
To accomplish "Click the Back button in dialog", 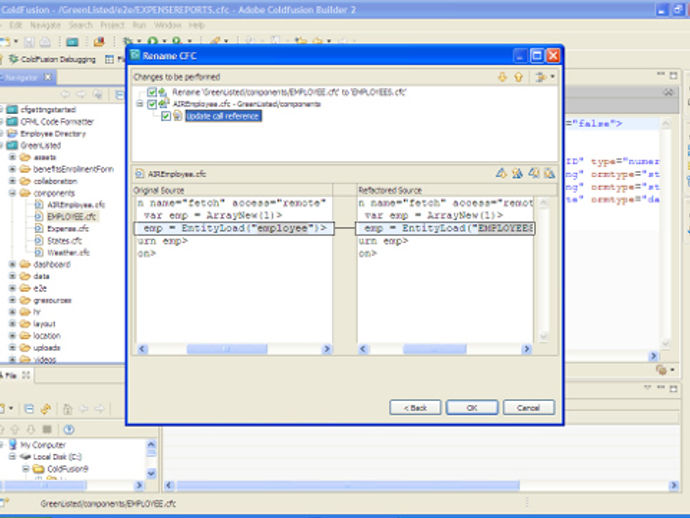I will 415,408.
